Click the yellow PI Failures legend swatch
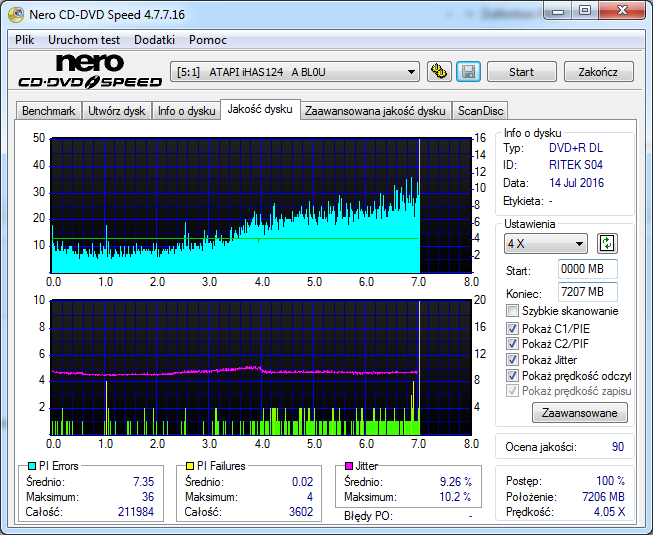 [x=190, y=465]
